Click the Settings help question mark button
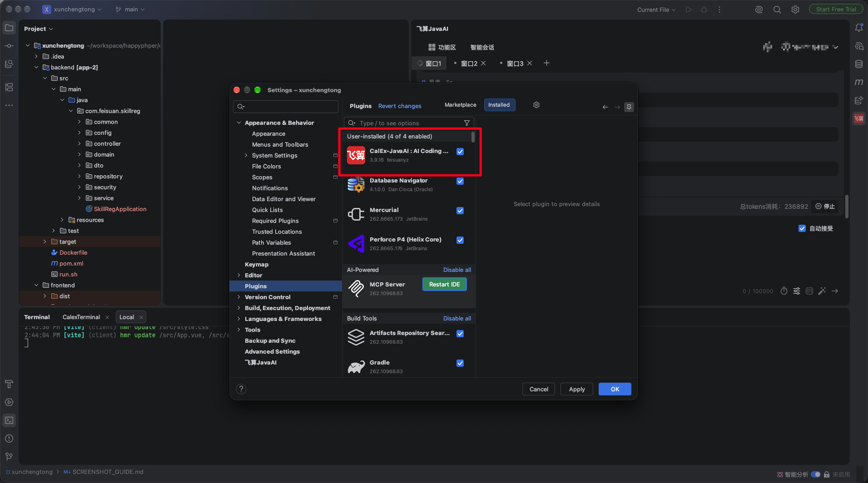Viewport: 868px width, 483px height. click(241, 389)
